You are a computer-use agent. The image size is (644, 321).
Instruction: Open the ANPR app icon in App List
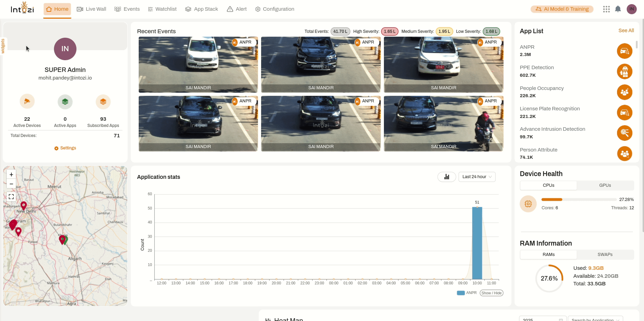coord(625,51)
